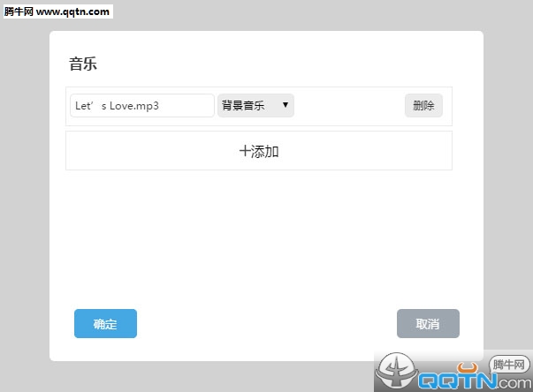Screen dimensions: 533x392
Task: Confirm with the blue 确定 button
Action: 105,324
